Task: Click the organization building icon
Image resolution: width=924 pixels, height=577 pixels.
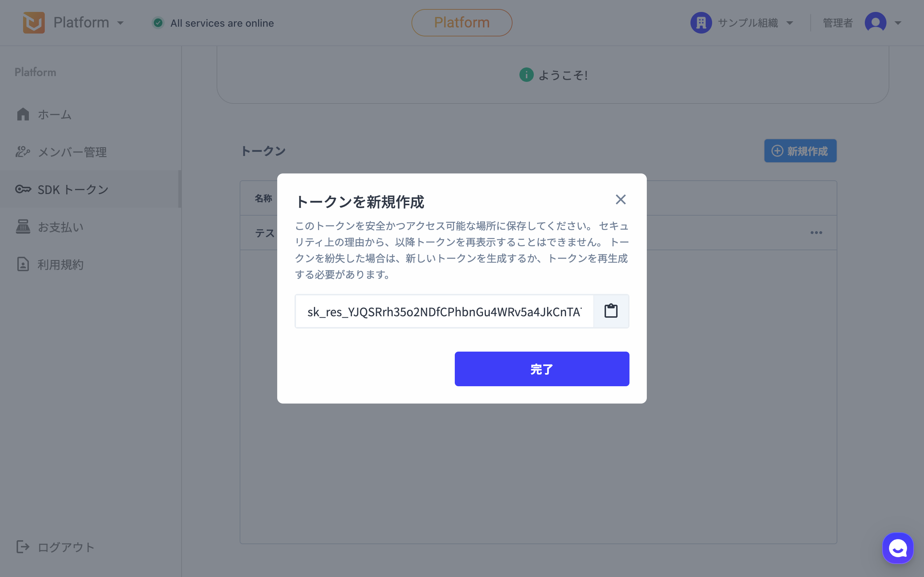Action: click(x=701, y=22)
